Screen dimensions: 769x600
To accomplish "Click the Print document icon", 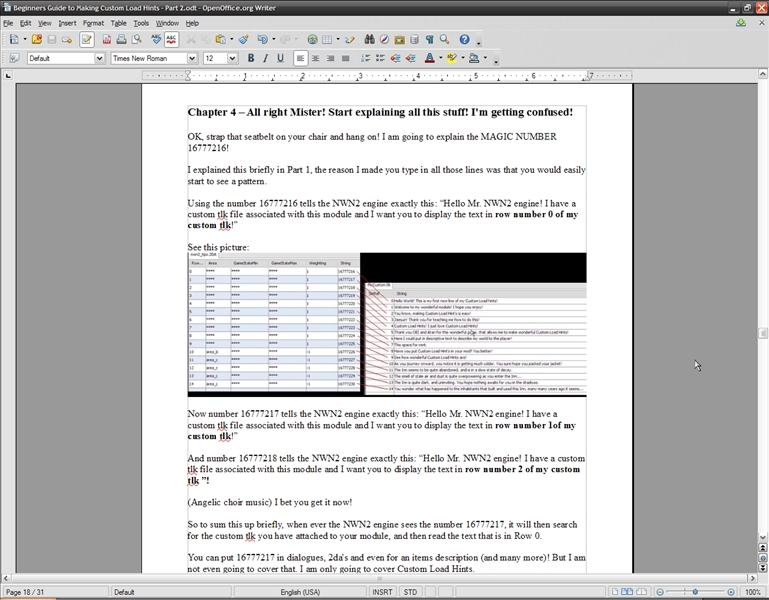I will 121,40.
